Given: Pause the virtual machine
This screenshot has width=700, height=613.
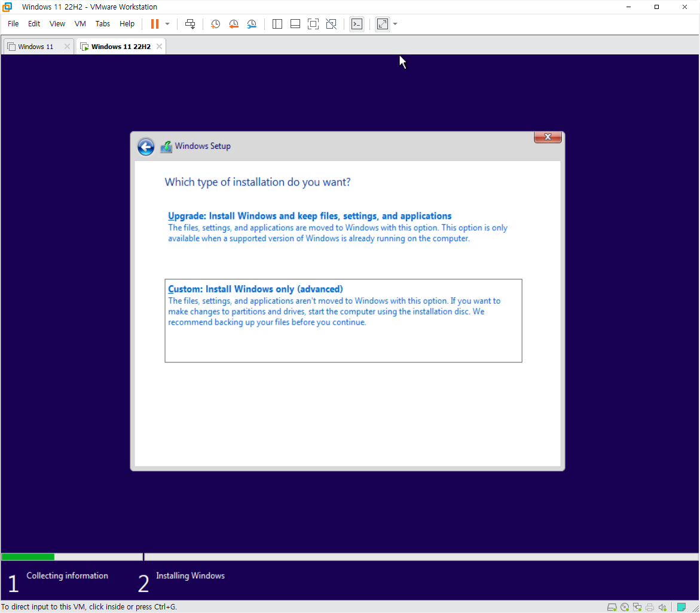Looking at the screenshot, I should click(154, 24).
